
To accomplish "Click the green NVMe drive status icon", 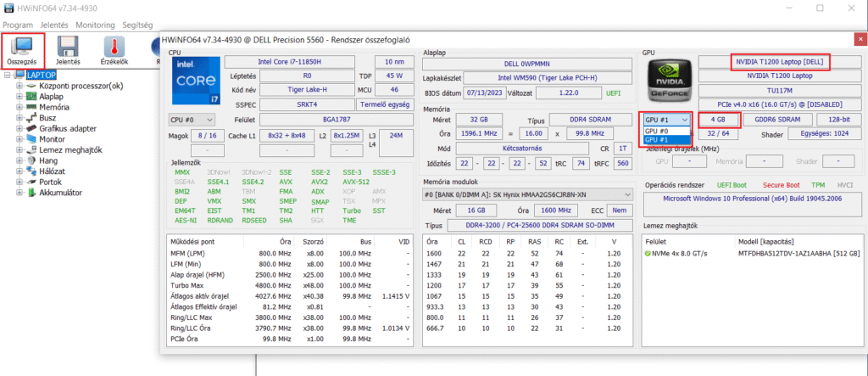I will [x=648, y=254].
